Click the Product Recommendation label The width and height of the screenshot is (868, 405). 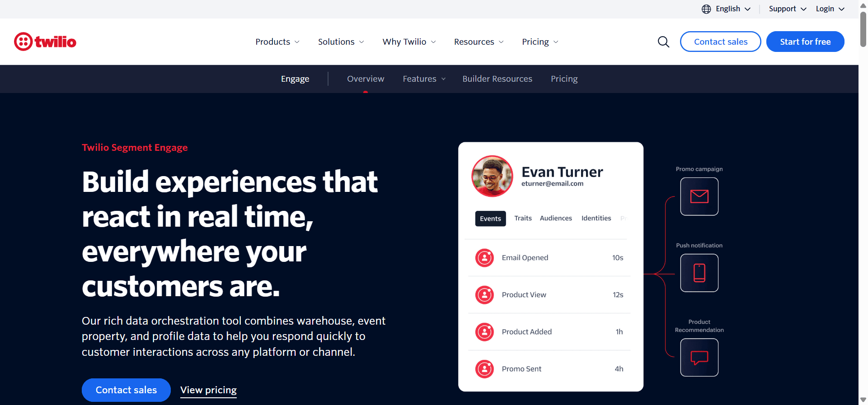699,326
